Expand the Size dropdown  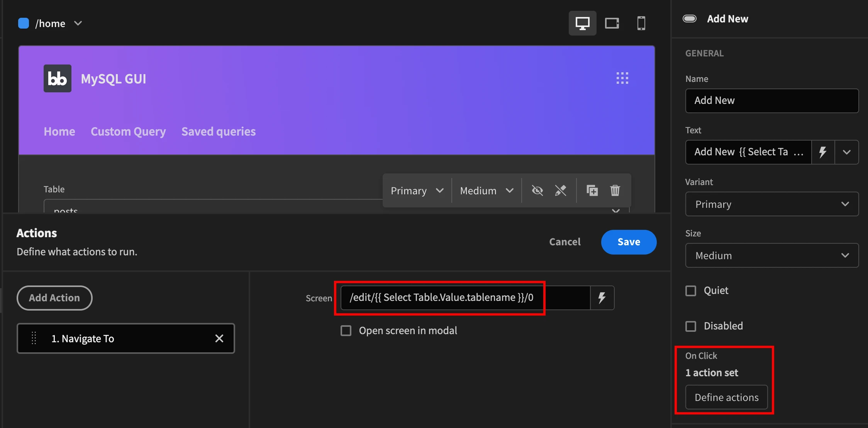pyautogui.click(x=771, y=255)
